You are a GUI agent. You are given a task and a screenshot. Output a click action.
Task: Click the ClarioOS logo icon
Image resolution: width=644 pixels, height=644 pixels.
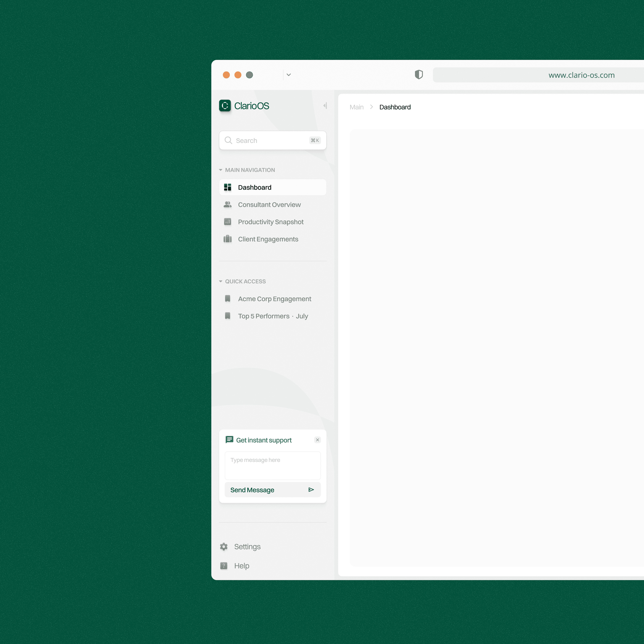pos(225,106)
